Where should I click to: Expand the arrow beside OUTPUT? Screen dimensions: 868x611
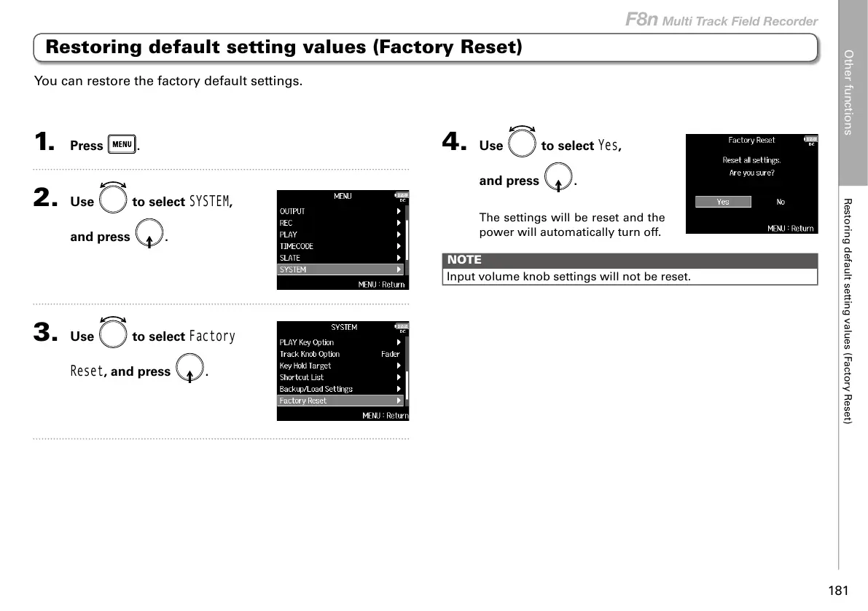pos(399,211)
